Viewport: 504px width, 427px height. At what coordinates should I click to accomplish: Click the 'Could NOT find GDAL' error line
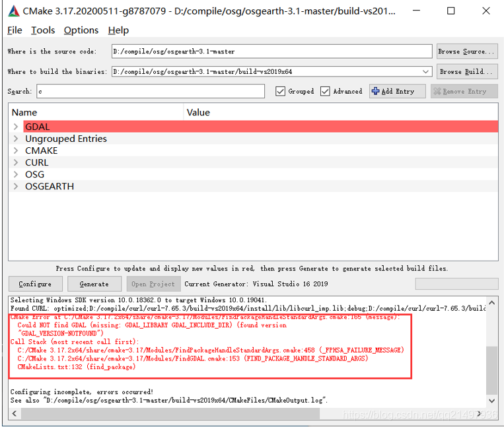pyautogui.click(x=152, y=325)
